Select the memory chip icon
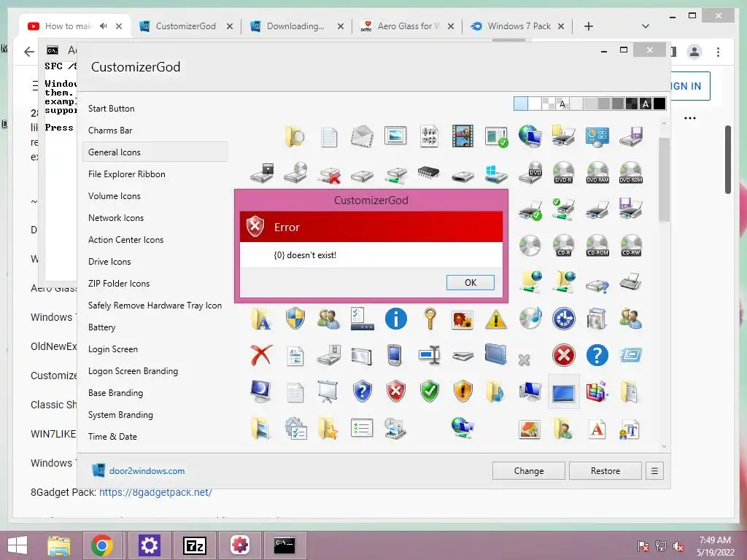 (429, 172)
